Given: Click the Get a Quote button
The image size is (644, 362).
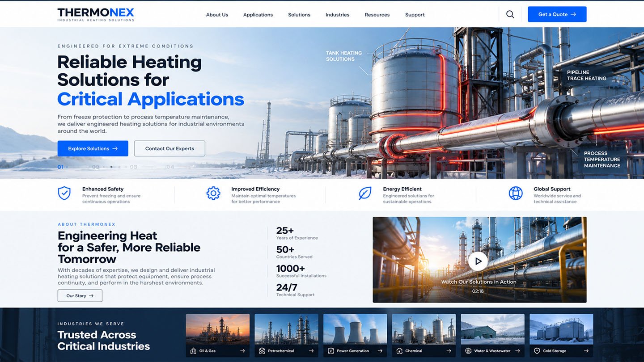Looking at the screenshot, I should 557,14.
